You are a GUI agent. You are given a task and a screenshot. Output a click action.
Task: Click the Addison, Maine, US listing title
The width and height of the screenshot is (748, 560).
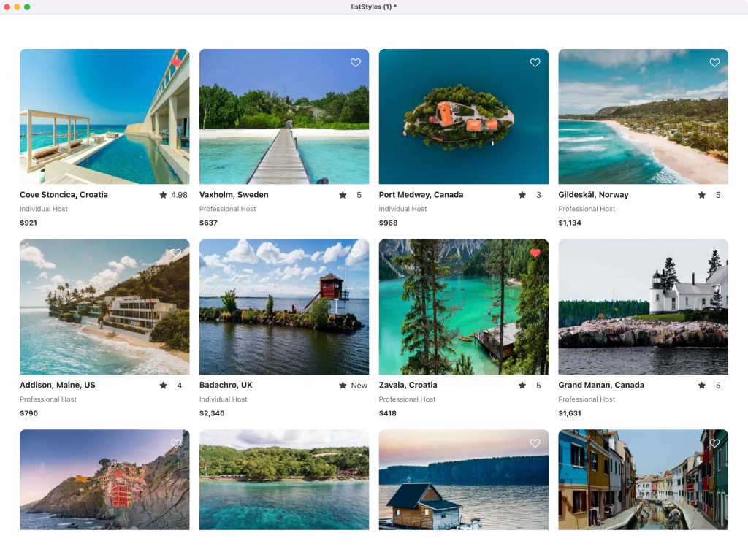click(58, 385)
